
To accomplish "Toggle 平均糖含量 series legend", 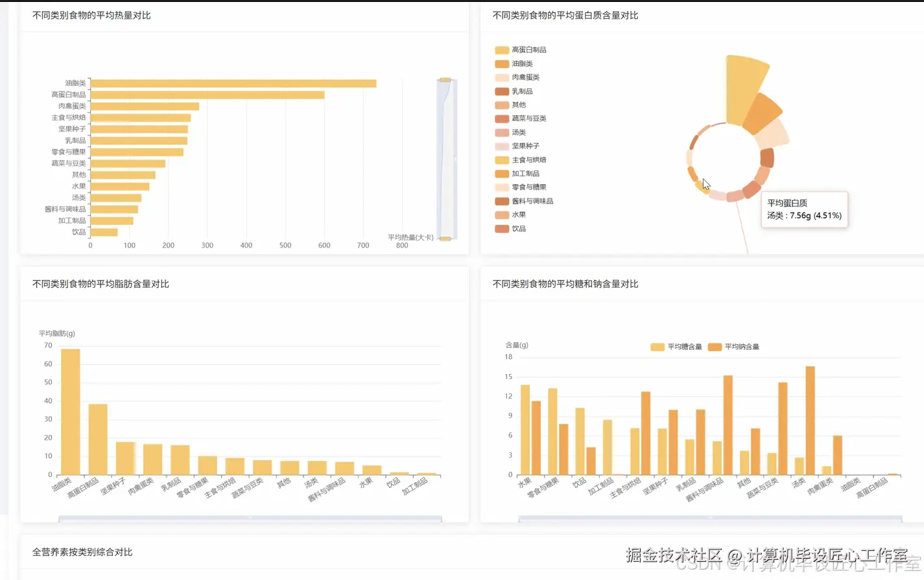I will coord(676,347).
